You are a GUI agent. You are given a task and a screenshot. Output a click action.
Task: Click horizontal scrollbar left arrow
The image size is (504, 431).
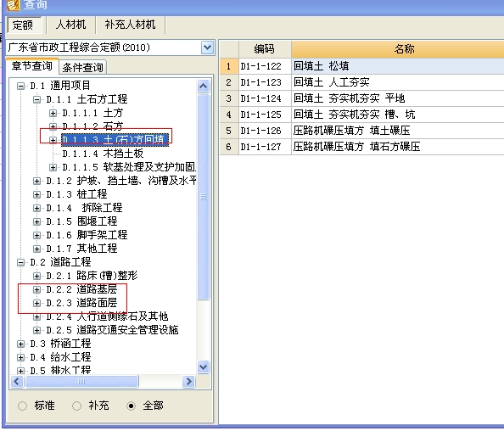click(x=17, y=382)
